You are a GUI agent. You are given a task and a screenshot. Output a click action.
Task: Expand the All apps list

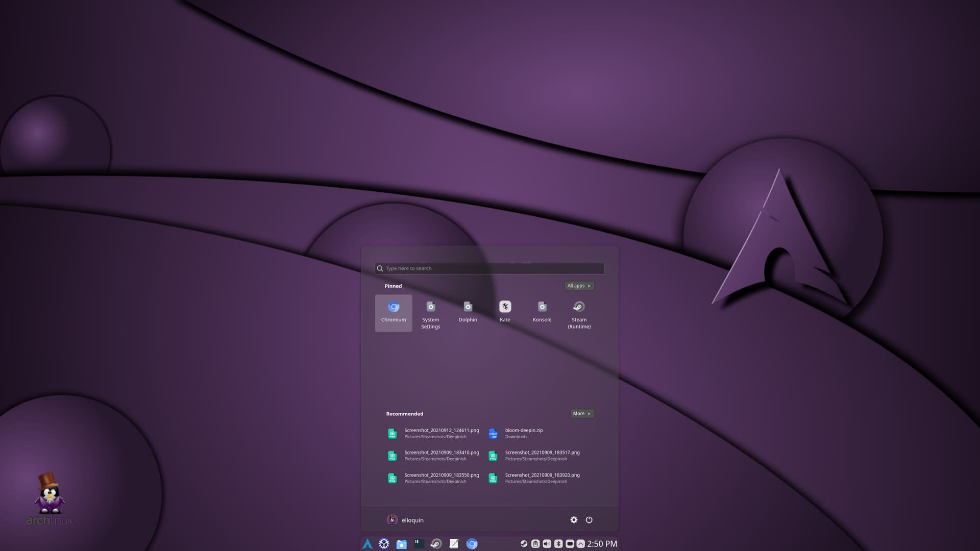[x=579, y=286]
